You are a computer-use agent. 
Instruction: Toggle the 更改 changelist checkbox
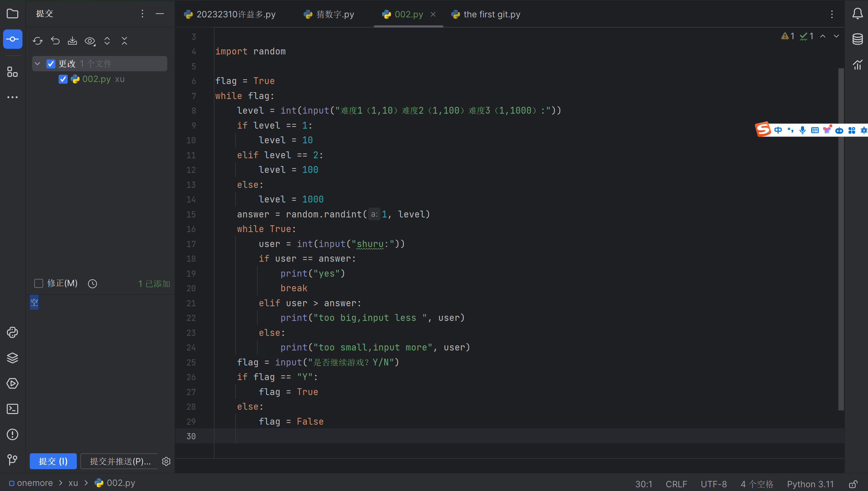click(x=51, y=64)
